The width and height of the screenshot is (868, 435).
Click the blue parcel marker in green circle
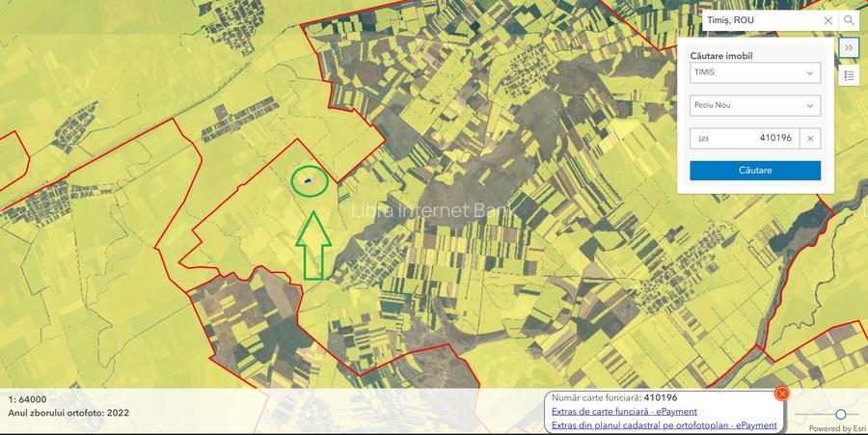(308, 180)
